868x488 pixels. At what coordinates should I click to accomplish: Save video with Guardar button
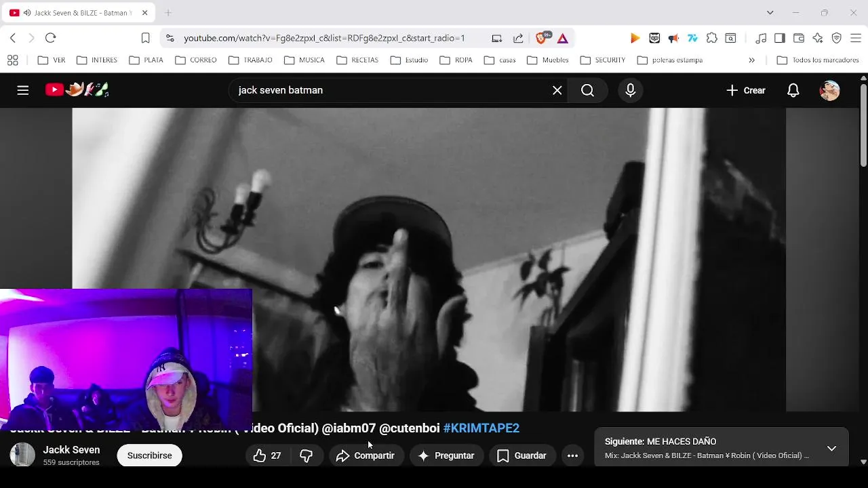click(x=522, y=455)
